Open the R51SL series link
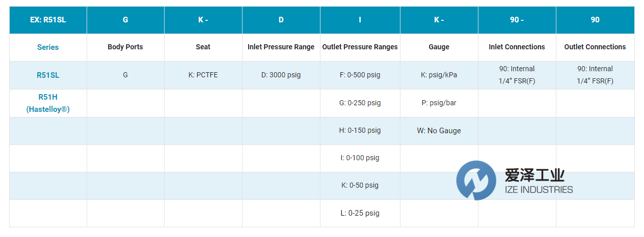The height and width of the screenshot is (237, 644). click(x=48, y=75)
